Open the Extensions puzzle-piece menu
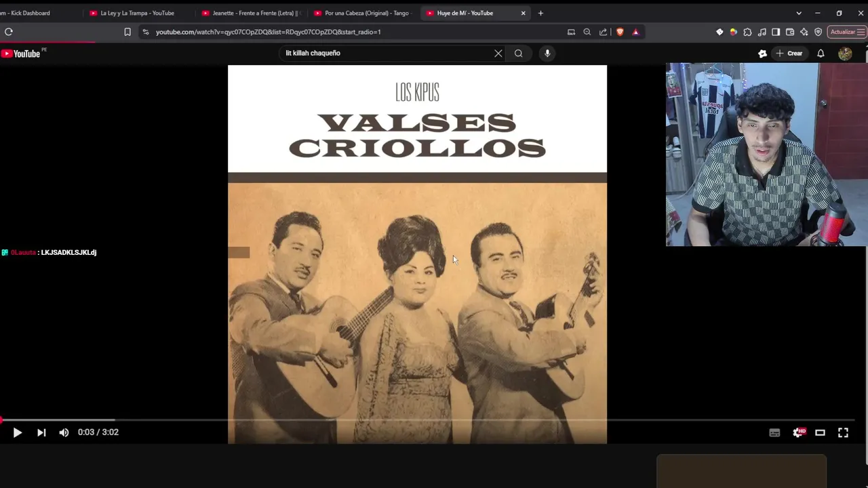 (x=747, y=32)
